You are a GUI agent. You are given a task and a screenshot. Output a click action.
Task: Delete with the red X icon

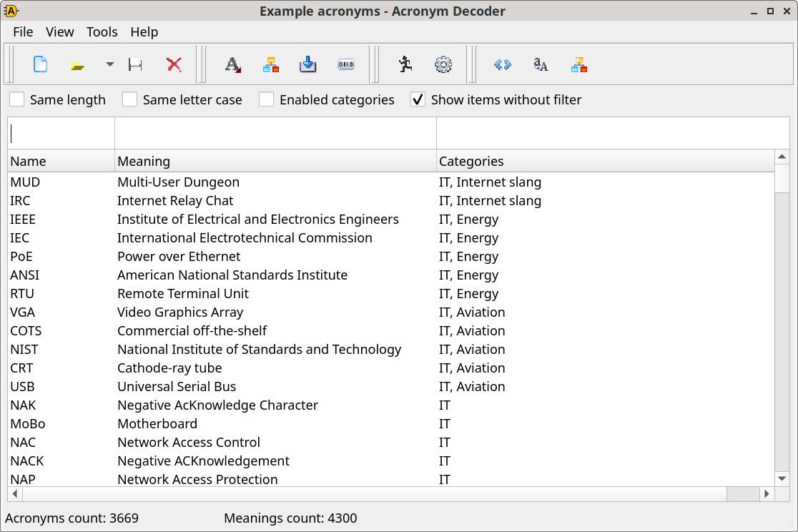[174, 64]
